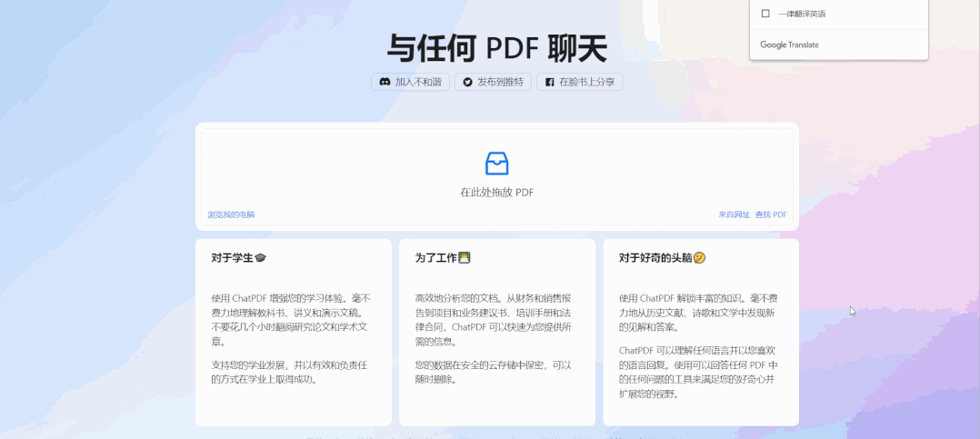Click the Facebook icon in 在脸书上分享
980x439 pixels.
pyautogui.click(x=549, y=82)
